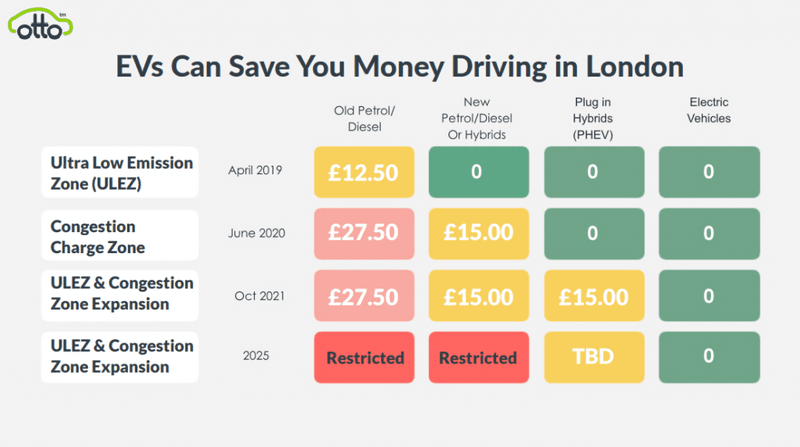Click the £12.50 yellow cell
The height and width of the screenshot is (447, 800).
(x=364, y=171)
